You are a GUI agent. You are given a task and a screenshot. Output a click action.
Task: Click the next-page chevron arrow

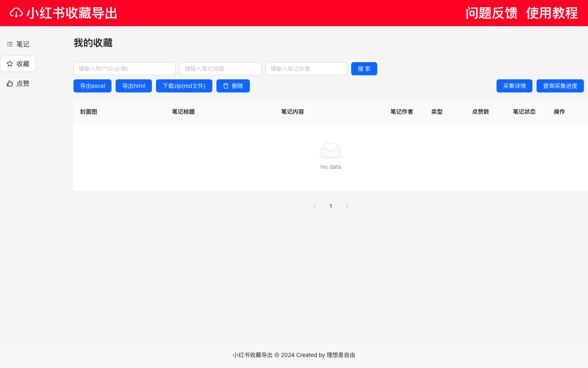[347, 206]
